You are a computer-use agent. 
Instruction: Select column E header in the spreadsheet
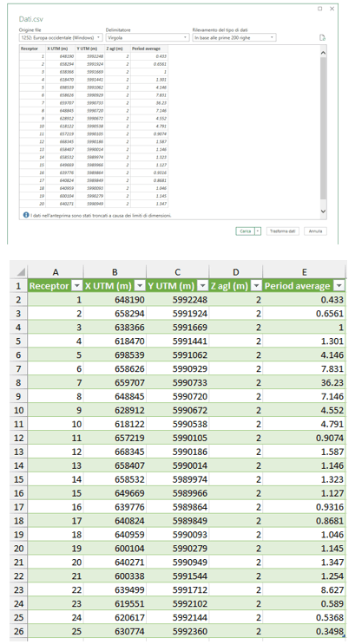tap(304, 272)
